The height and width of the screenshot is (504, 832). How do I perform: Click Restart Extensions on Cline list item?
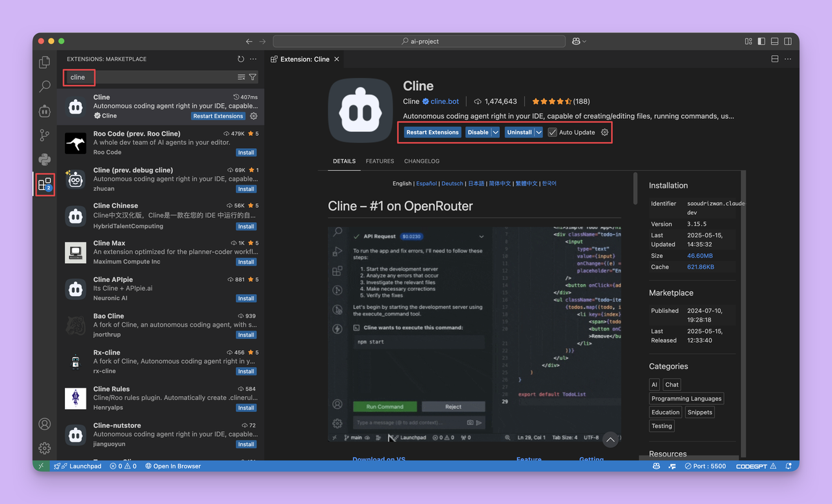pyautogui.click(x=218, y=116)
